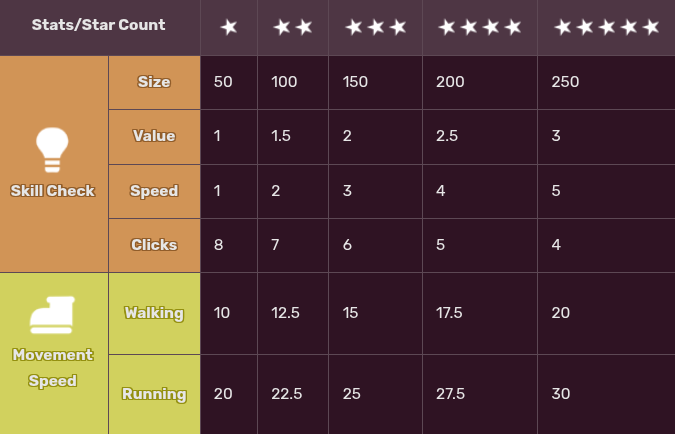Click the boot Movement Speed icon

(x=53, y=315)
